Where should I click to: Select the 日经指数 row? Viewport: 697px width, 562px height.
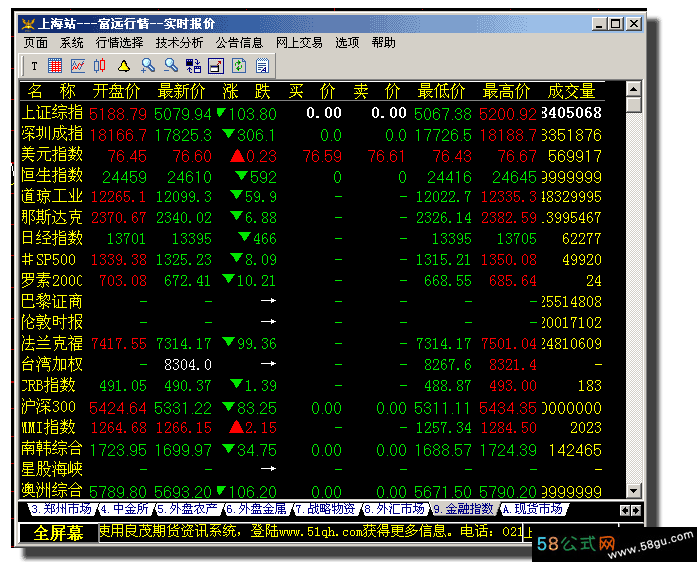click(312, 238)
